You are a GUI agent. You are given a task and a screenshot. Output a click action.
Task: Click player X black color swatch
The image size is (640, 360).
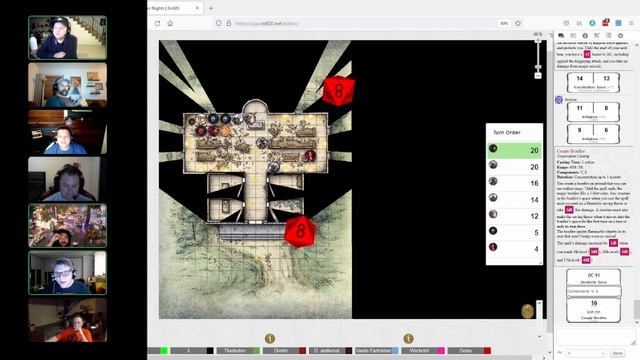[210, 351]
